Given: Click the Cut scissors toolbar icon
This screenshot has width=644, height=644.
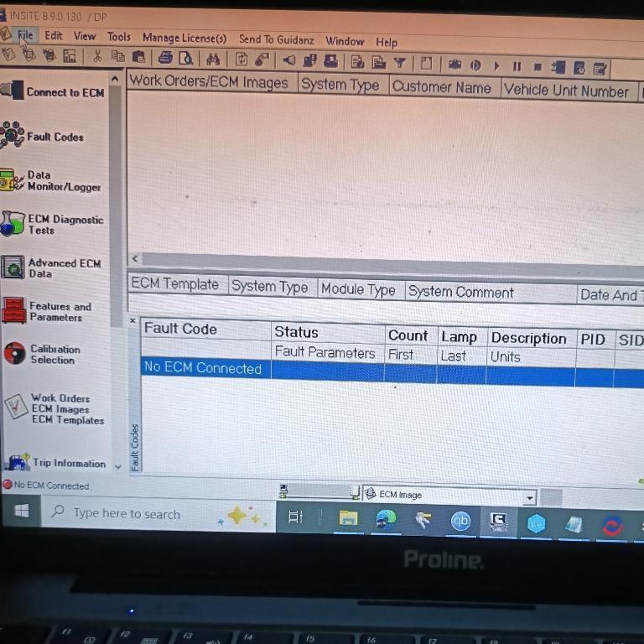Looking at the screenshot, I should point(97,56).
